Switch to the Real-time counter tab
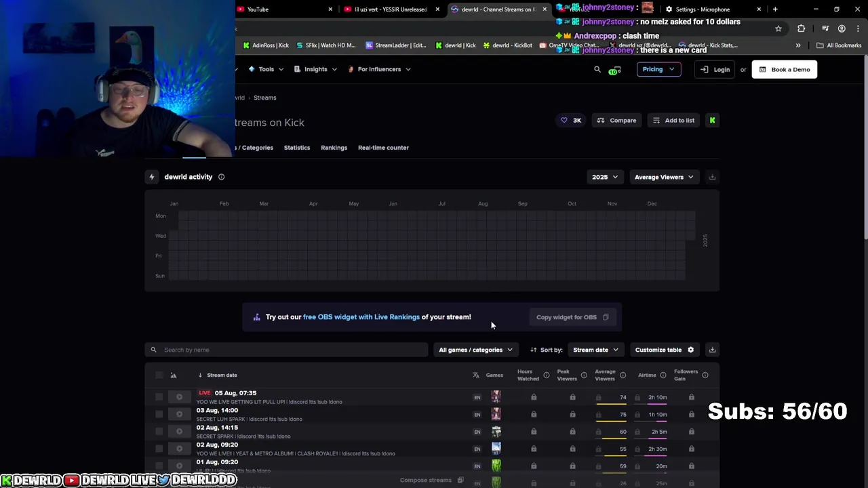 pos(383,148)
